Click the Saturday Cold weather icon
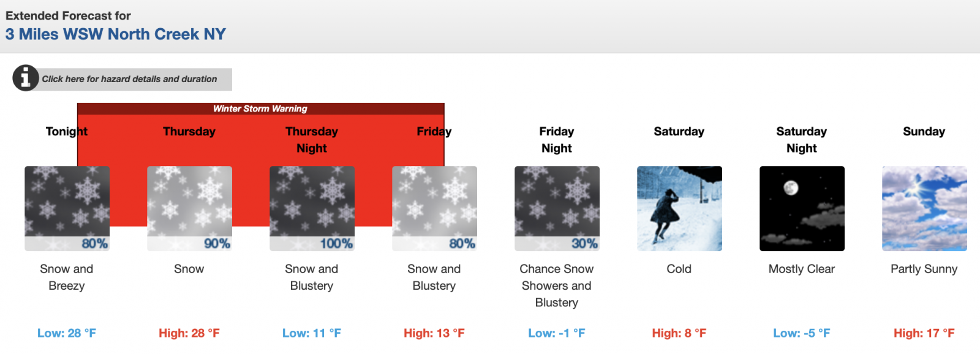This screenshot has width=980, height=354. 679,208
